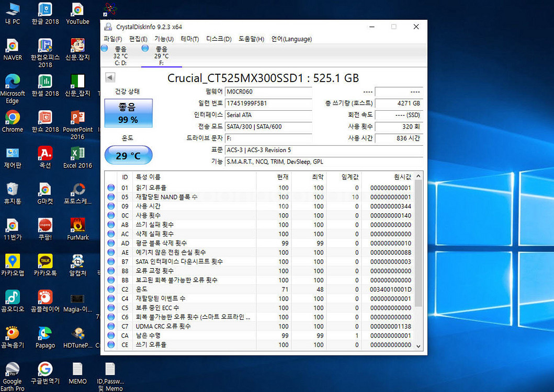Open the 휴지통 recycle bin
The width and height of the screenshot is (554, 392).
tap(13, 193)
